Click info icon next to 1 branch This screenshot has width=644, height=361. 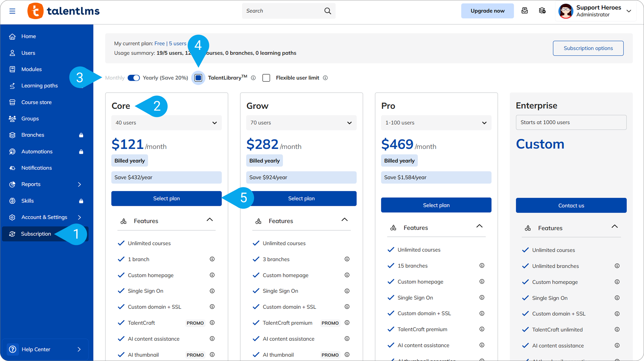point(212,259)
